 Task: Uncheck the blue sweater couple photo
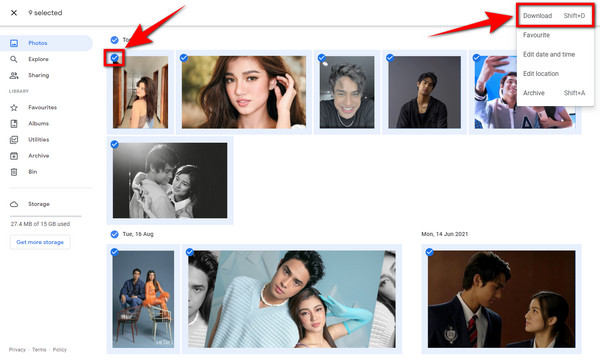coord(190,252)
